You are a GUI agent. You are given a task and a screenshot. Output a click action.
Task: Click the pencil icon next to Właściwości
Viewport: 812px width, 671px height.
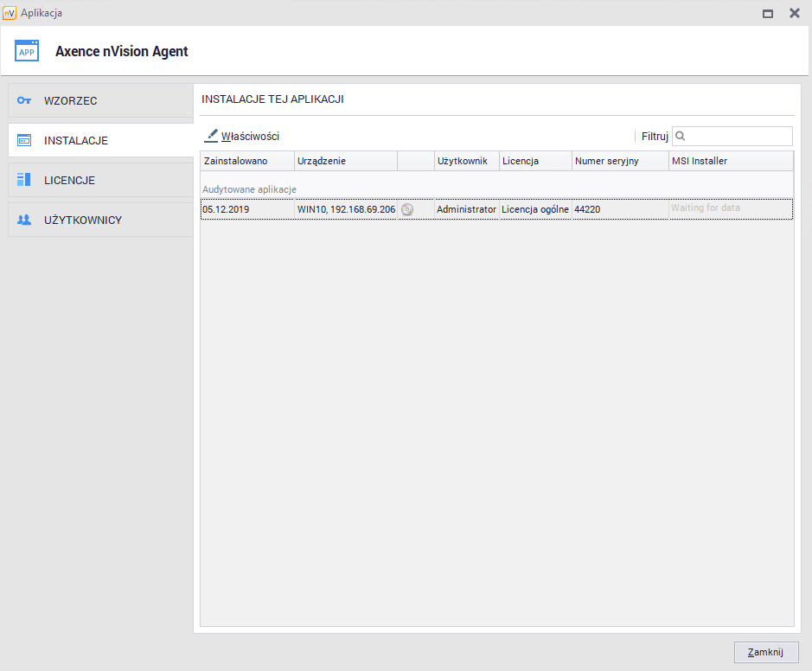212,136
